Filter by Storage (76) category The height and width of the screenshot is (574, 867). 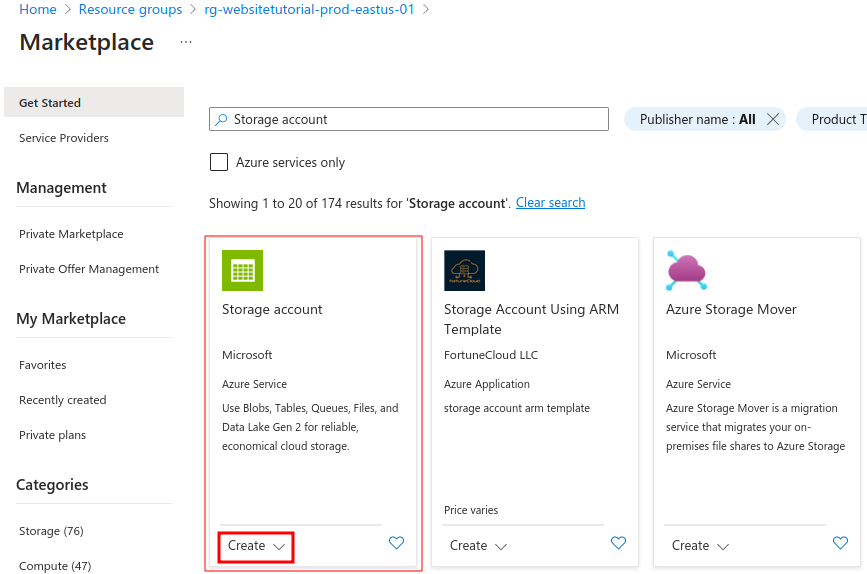pos(51,531)
